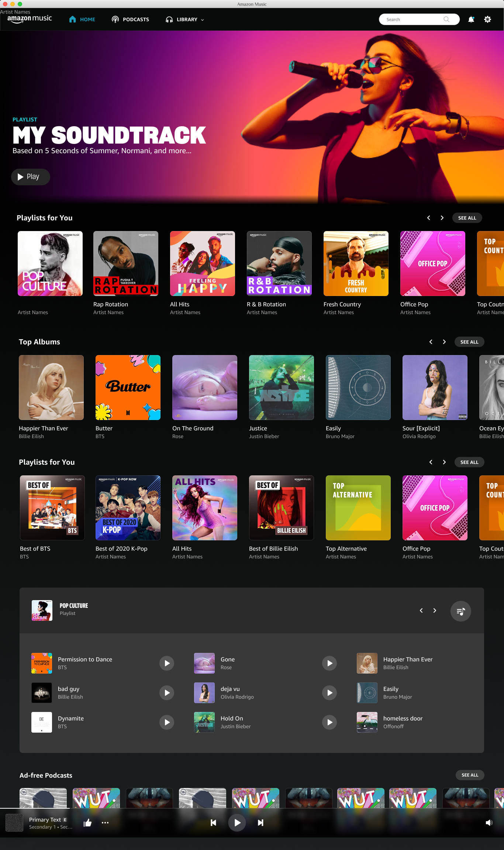See all Top Albums
504x850 pixels.
[469, 342]
